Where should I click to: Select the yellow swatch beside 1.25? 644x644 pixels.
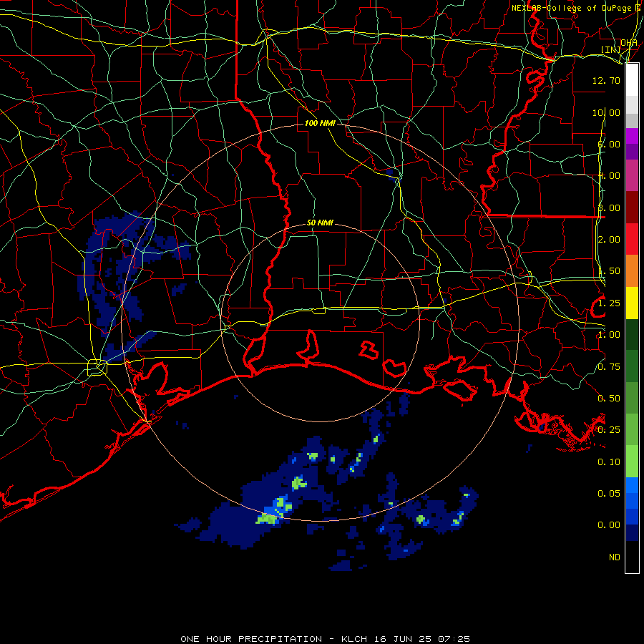[x=632, y=303]
